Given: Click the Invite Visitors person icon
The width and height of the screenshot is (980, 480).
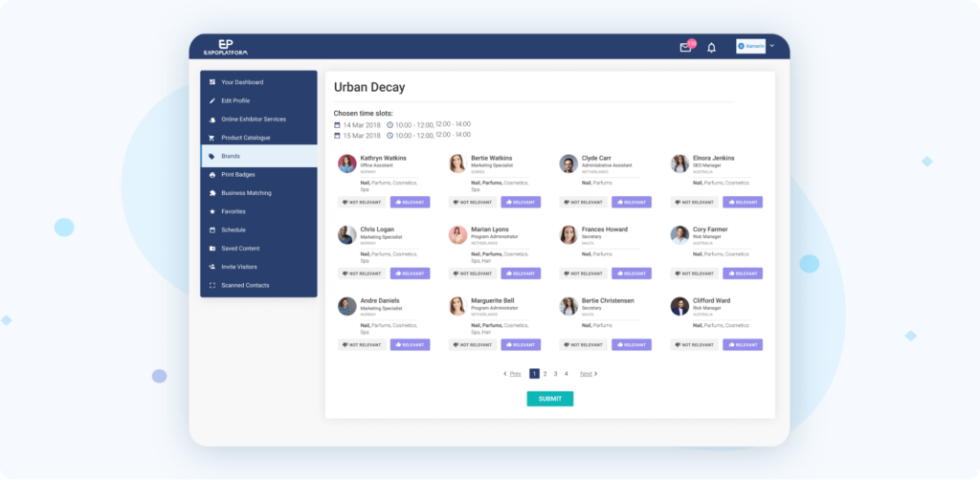Looking at the screenshot, I should pyautogui.click(x=212, y=267).
